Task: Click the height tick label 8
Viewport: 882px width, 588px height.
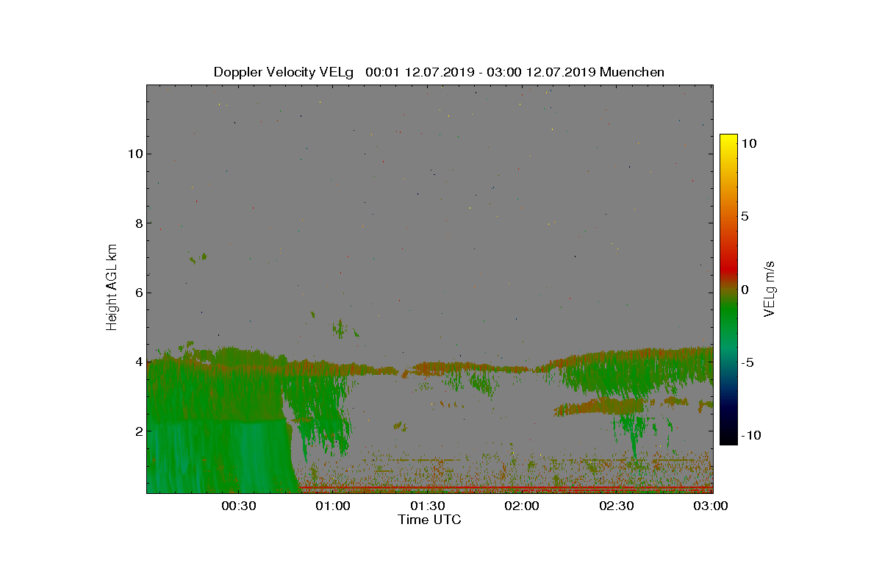Action: tap(137, 223)
